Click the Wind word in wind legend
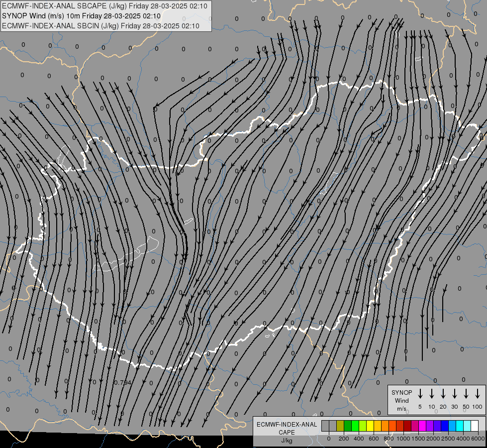This screenshot has height=448, width=487. pyautogui.click(x=401, y=400)
